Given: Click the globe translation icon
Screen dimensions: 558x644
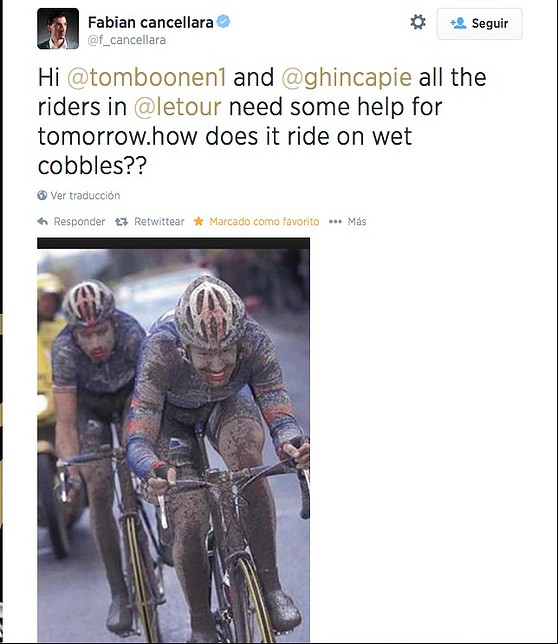Looking at the screenshot, I should point(42,196).
